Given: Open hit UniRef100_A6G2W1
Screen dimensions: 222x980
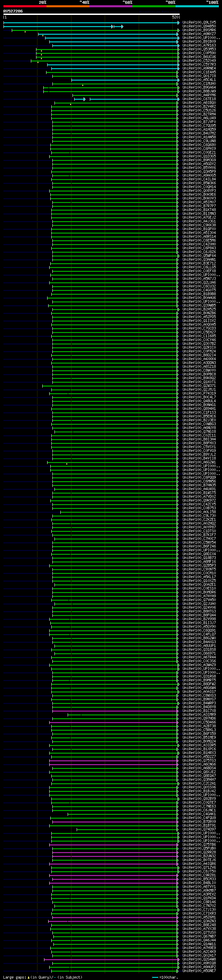Looking at the screenshot, I should [x=199, y=462].
